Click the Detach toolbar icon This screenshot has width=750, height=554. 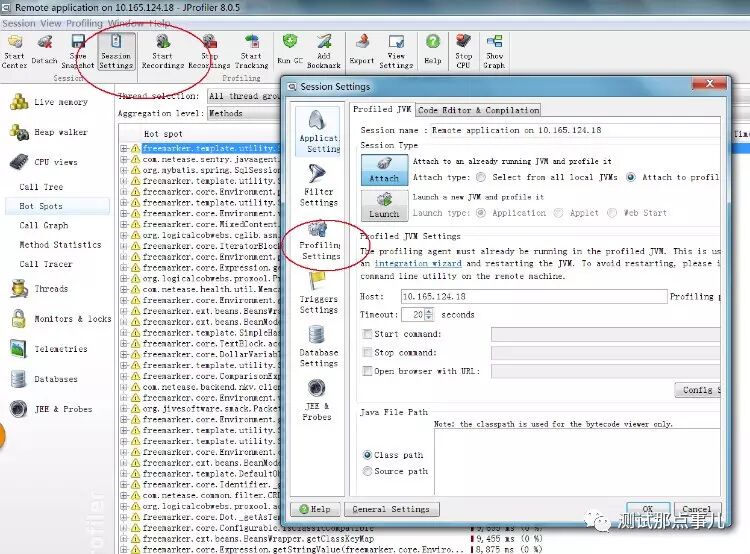point(44,52)
